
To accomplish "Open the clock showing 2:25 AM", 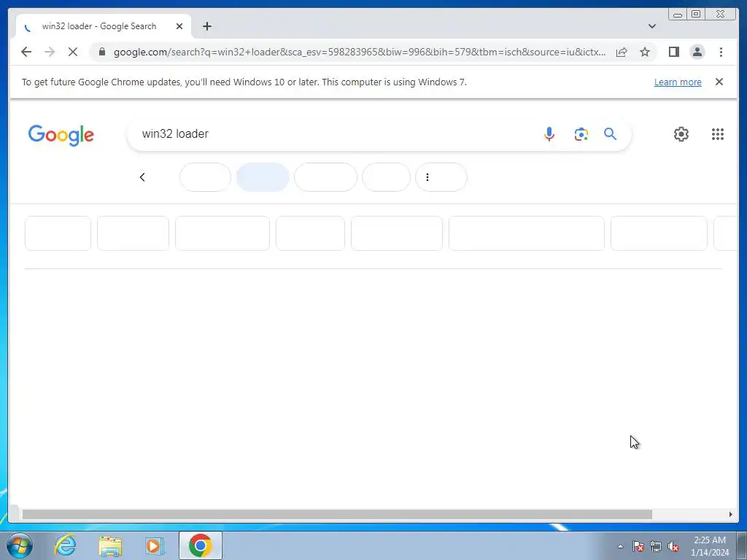I will 709,546.
